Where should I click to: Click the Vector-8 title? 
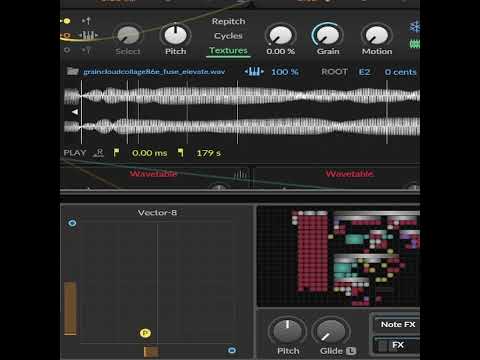click(x=157, y=213)
